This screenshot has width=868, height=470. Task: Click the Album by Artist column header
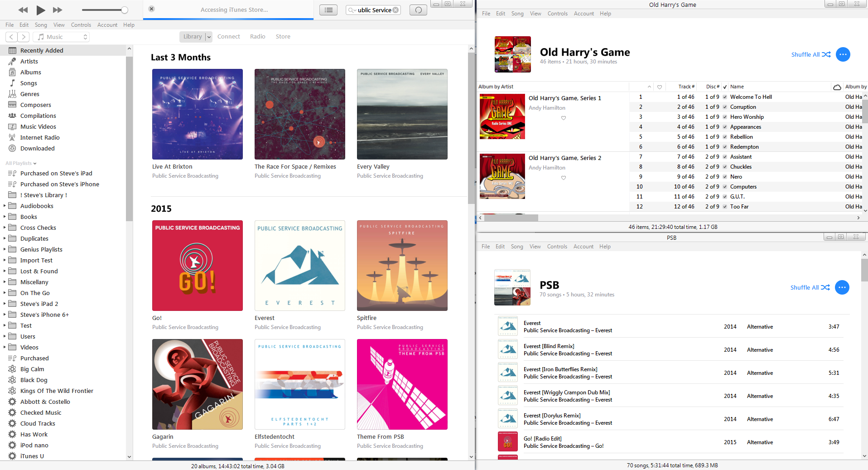(x=553, y=87)
